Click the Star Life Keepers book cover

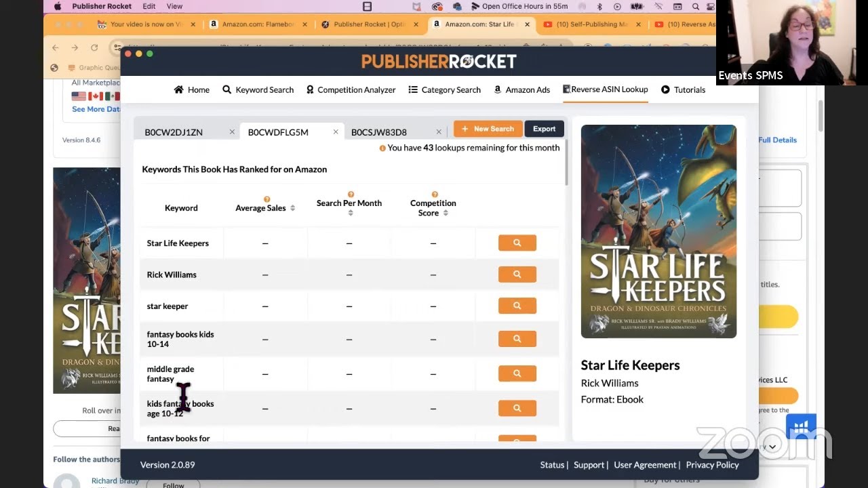(x=658, y=231)
